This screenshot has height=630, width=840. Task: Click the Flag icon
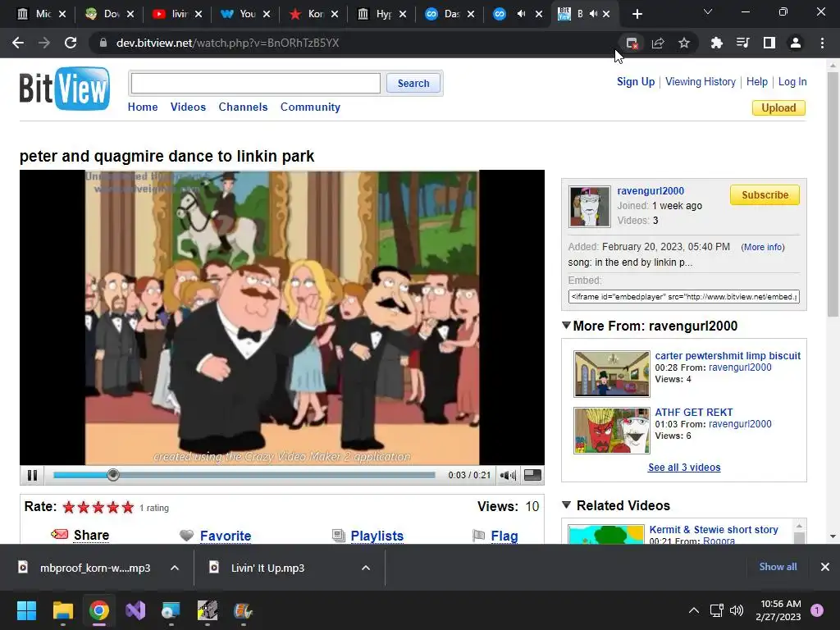(x=478, y=535)
